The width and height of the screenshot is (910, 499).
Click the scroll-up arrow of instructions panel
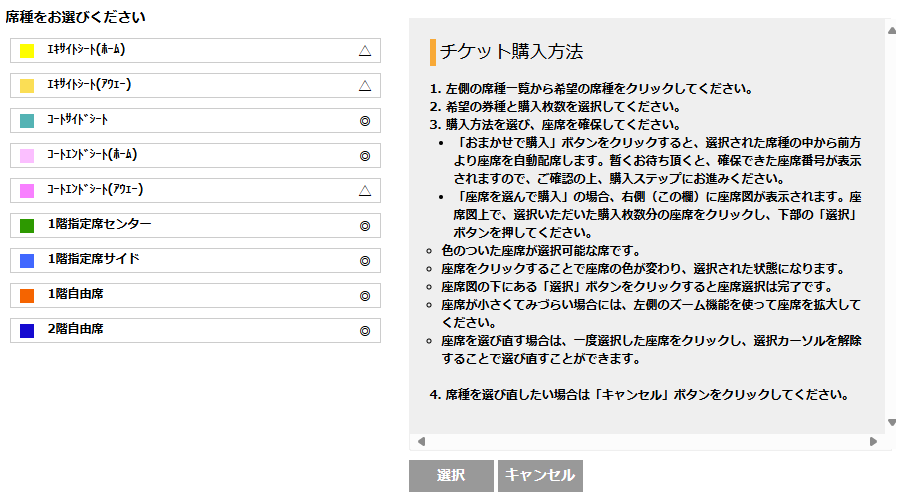click(891, 30)
